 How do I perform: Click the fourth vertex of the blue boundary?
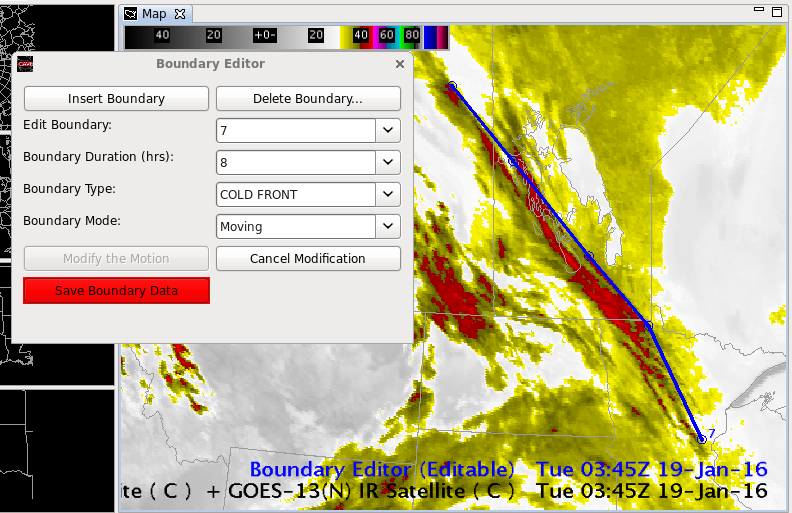(x=649, y=326)
